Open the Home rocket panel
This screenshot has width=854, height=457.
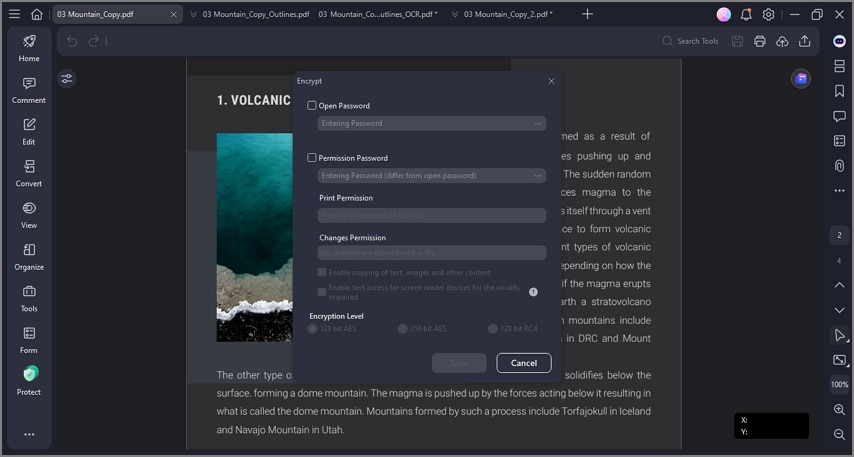29,48
